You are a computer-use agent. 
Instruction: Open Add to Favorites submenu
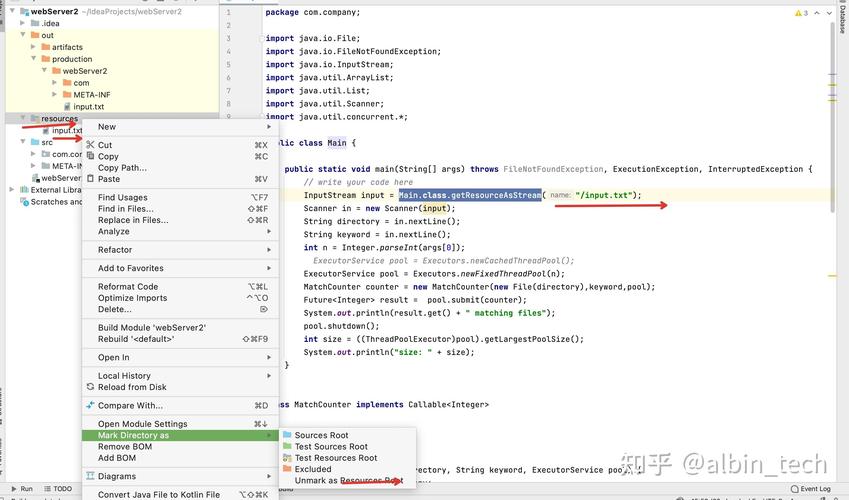(180, 268)
